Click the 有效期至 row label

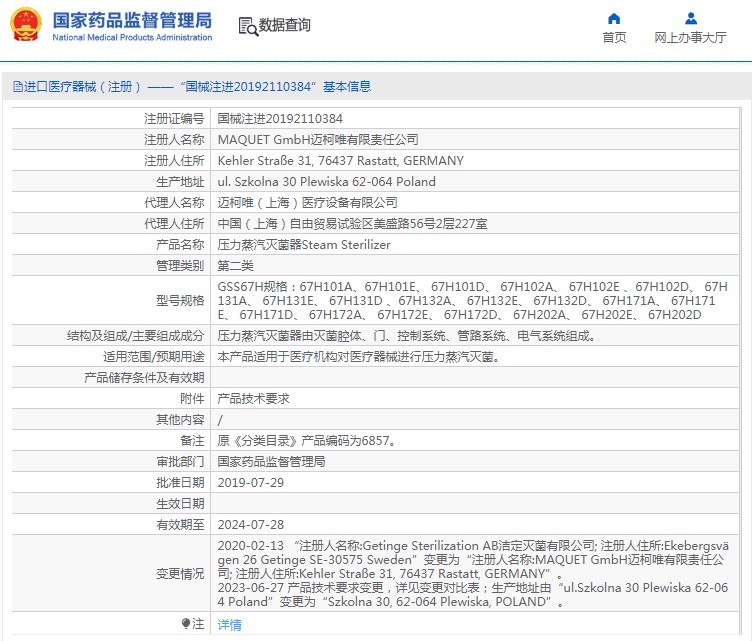tap(180, 525)
